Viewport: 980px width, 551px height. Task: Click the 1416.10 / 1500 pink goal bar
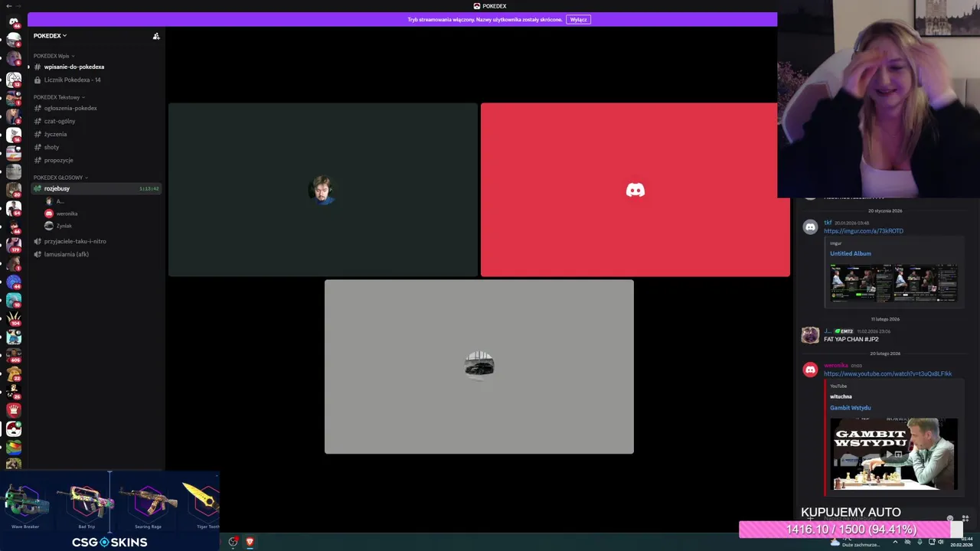[x=851, y=530]
